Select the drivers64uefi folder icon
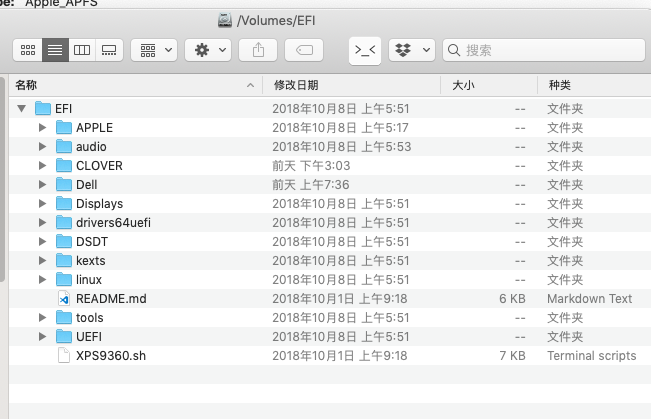Screen dimensions: 651x419 [64, 223]
